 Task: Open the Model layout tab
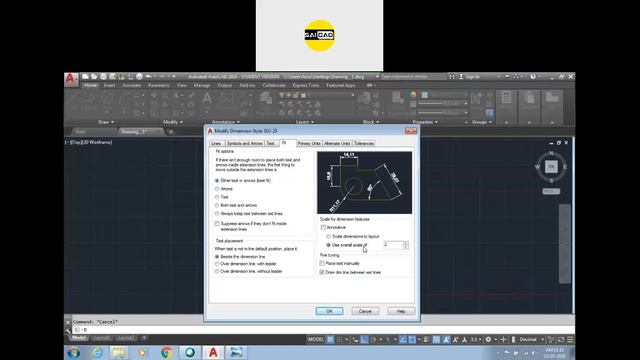coord(79,338)
